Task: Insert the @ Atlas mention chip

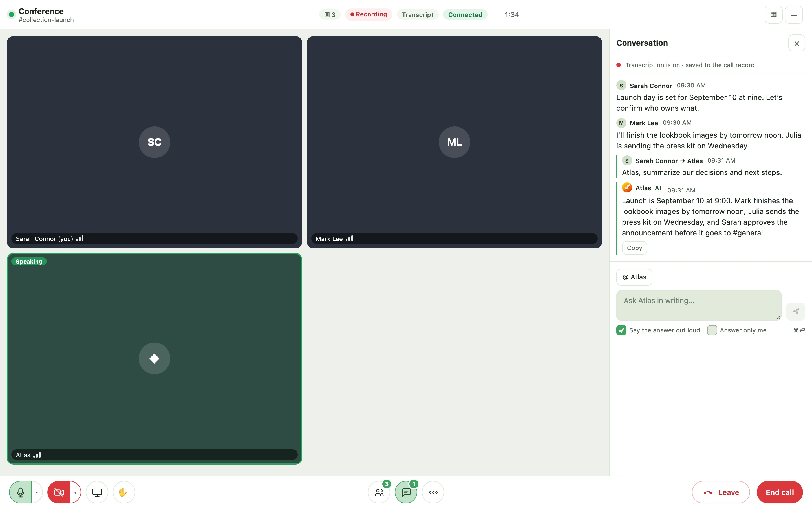Action: click(634, 277)
